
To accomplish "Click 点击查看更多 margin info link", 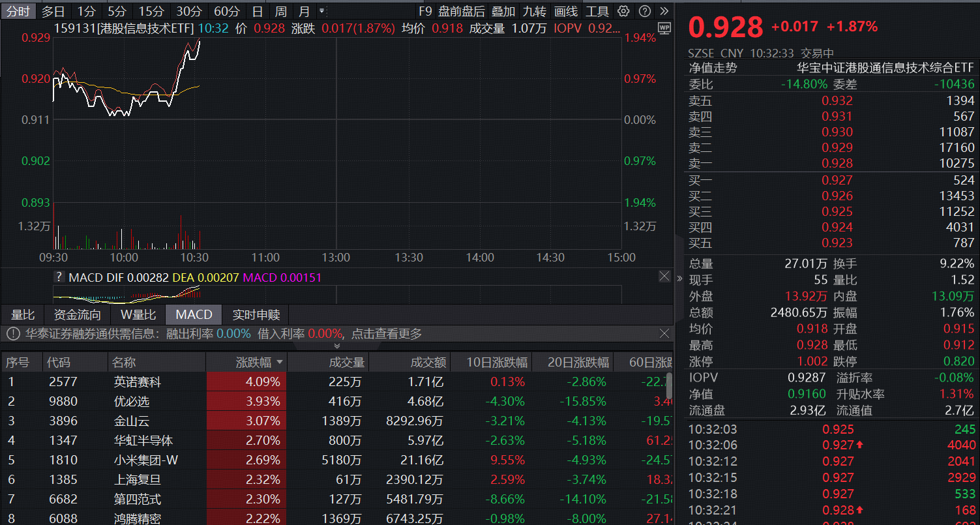I will [387, 334].
